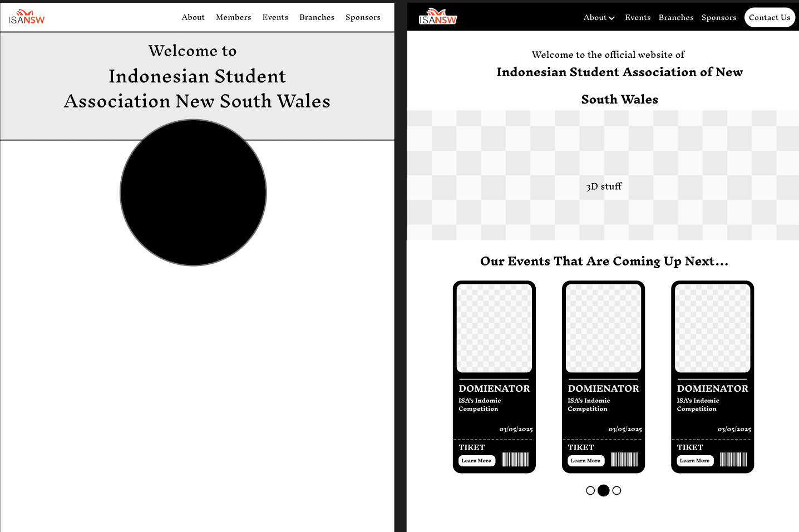Click the ISANSW logo in the white navbar

pyautogui.click(x=26, y=17)
